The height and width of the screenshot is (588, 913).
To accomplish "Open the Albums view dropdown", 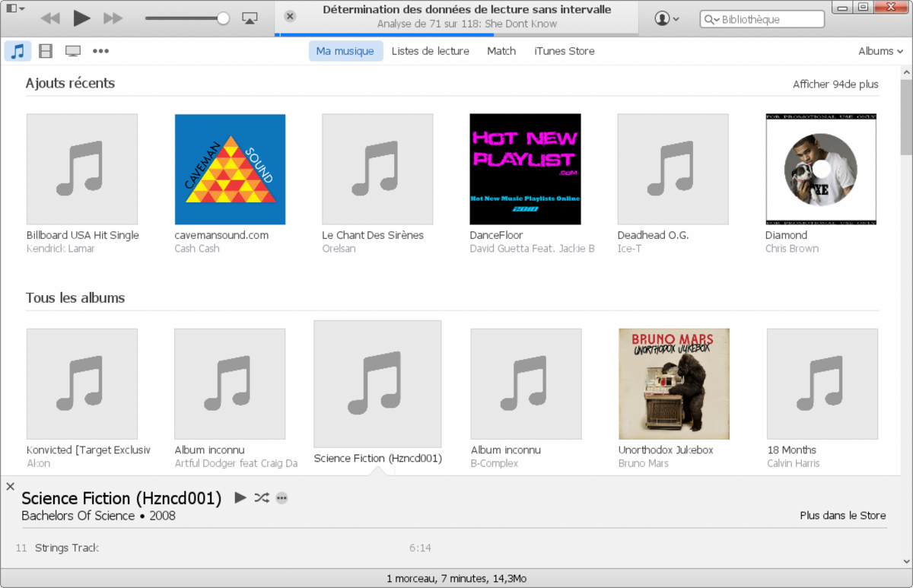I will [880, 51].
